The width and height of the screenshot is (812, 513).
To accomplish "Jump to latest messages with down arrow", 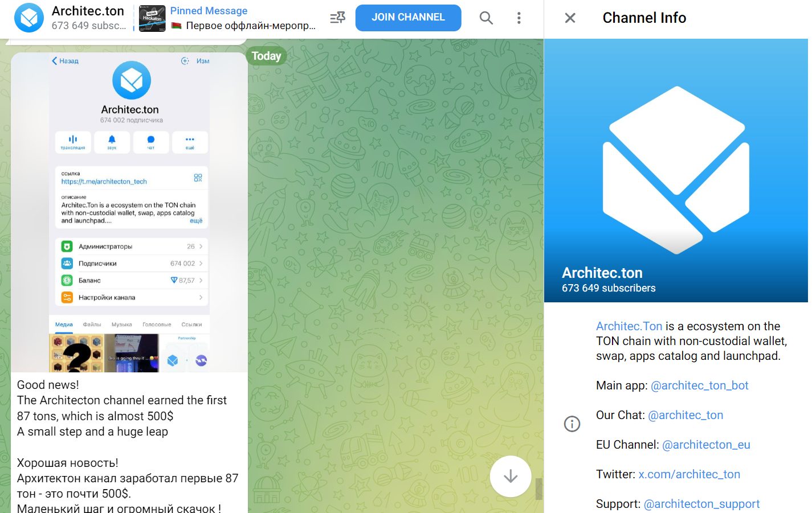I will click(x=511, y=476).
